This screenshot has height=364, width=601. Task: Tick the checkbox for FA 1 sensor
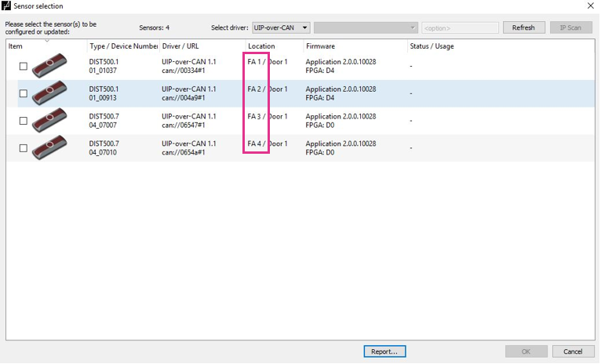coord(23,67)
